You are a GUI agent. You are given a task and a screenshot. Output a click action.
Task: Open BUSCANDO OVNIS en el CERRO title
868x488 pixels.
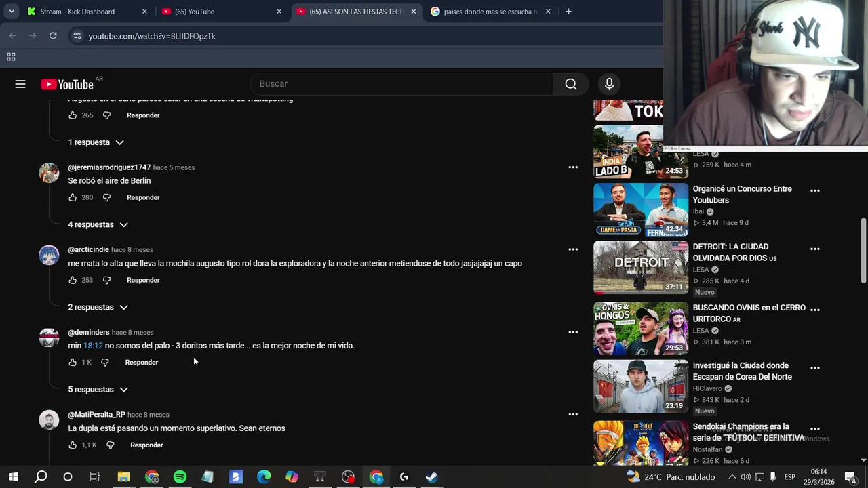(x=749, y=313)
